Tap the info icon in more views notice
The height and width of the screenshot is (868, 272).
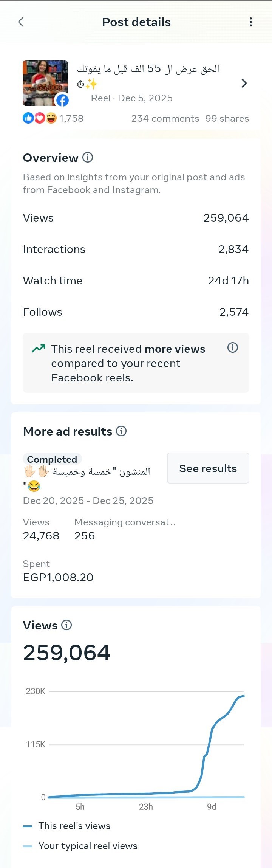[x=233, y=347]
